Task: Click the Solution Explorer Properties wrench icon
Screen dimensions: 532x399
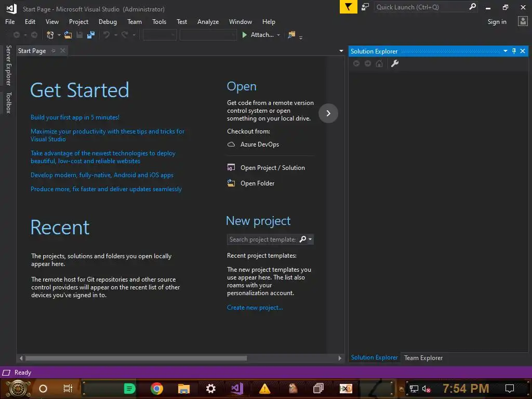Action: (395, 63)
